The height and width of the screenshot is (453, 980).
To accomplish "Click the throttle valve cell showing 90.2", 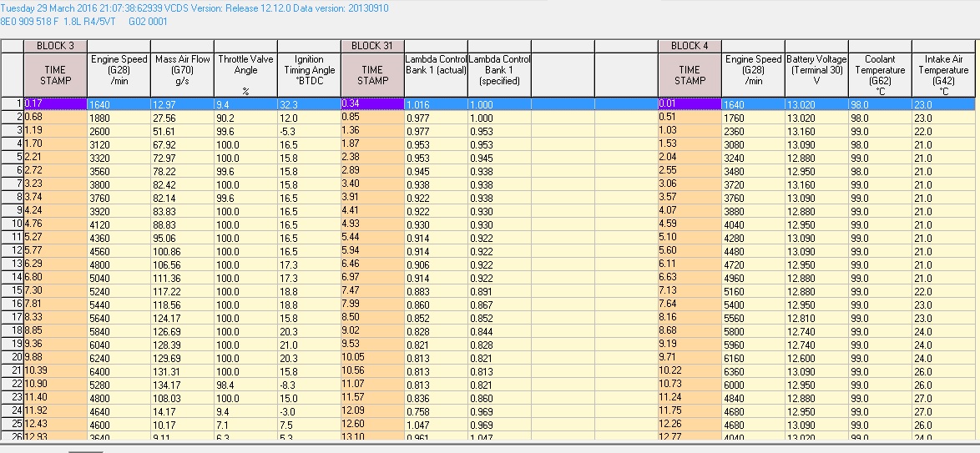I will point(245,118).
